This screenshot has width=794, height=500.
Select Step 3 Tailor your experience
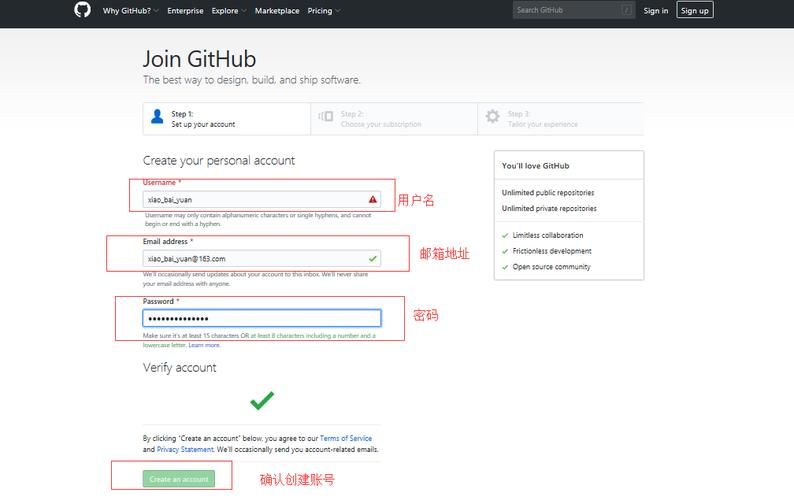pos(561,119)
